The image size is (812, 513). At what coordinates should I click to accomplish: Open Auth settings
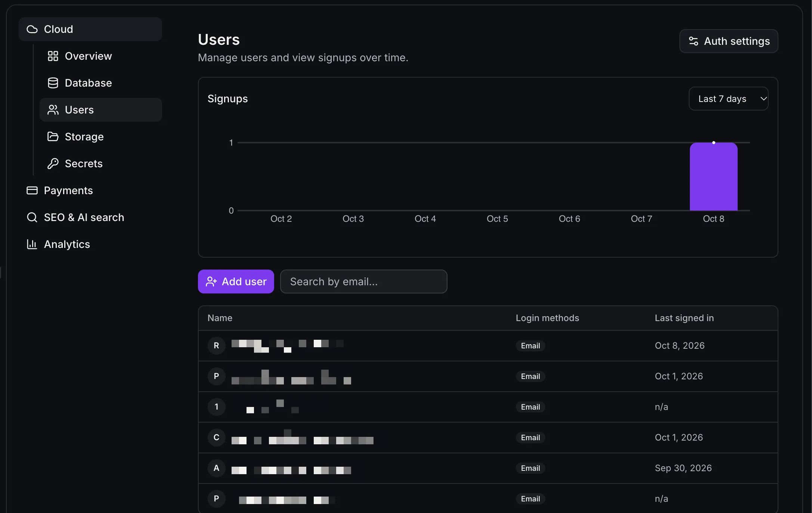(x=729, y=41)
